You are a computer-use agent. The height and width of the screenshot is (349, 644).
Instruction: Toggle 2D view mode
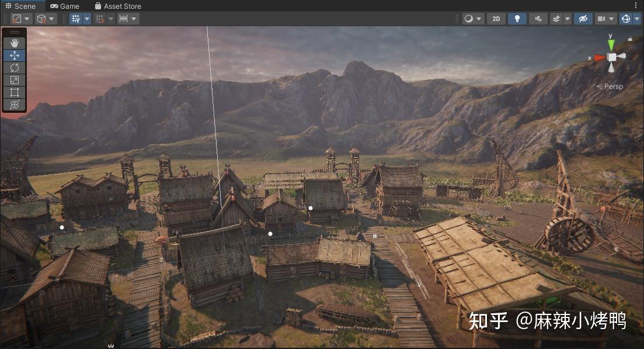point(496,18)
